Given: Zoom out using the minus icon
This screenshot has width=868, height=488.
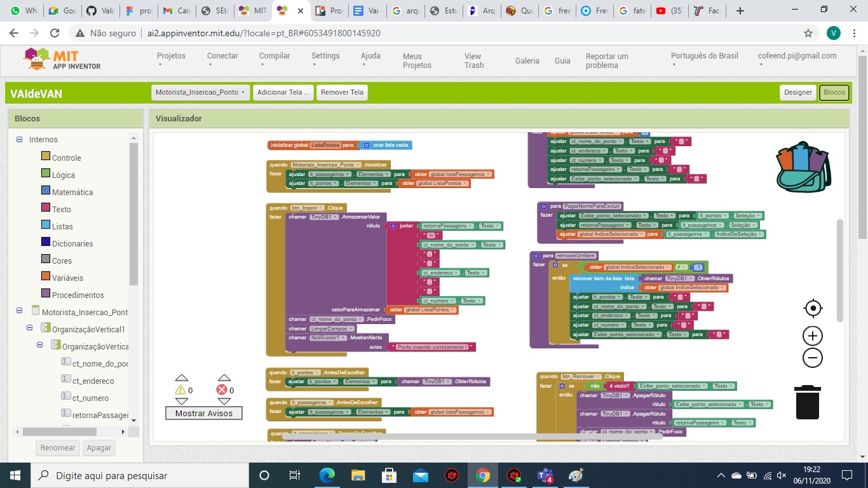Looking at the screenshot, I should point(812,358).
